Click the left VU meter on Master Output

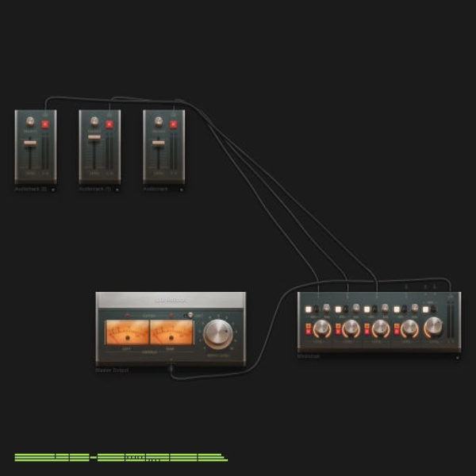tap(127, 332)
